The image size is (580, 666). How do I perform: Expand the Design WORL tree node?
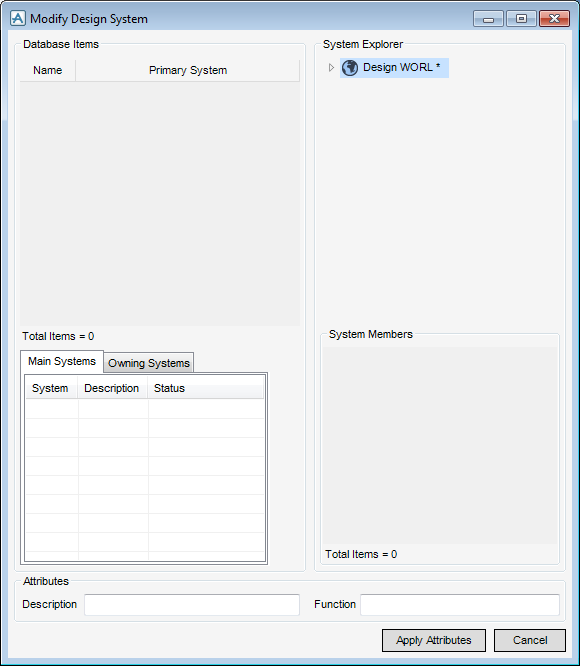331,68
